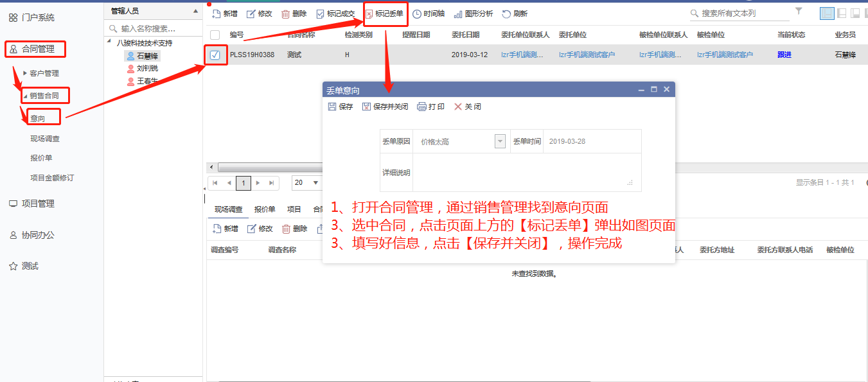The width and height of the screenshot is (868, 382).
Task: Open the page size dropdown showing 20
Action: (315, 182)
